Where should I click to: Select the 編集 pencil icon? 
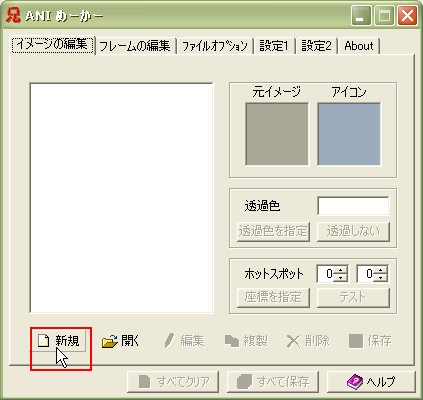pyautogui.click(x=169, y=341)
